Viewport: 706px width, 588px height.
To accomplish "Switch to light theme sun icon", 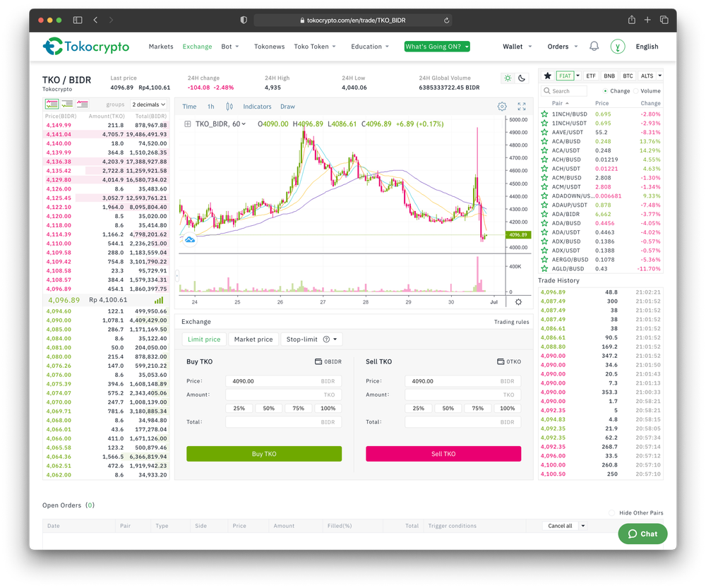I will click(508, 78).
